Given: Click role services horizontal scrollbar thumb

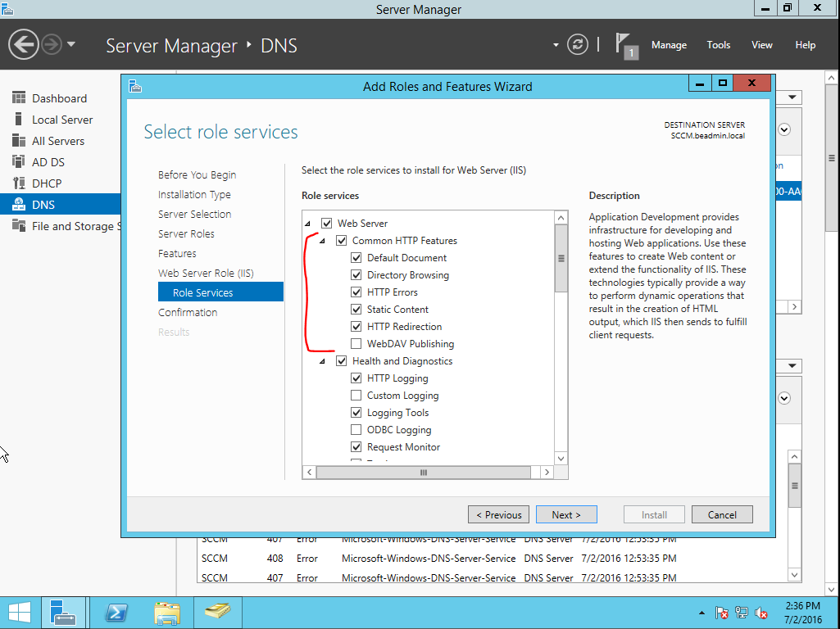Looking at the screenshot, I should (x=423, y=472).
